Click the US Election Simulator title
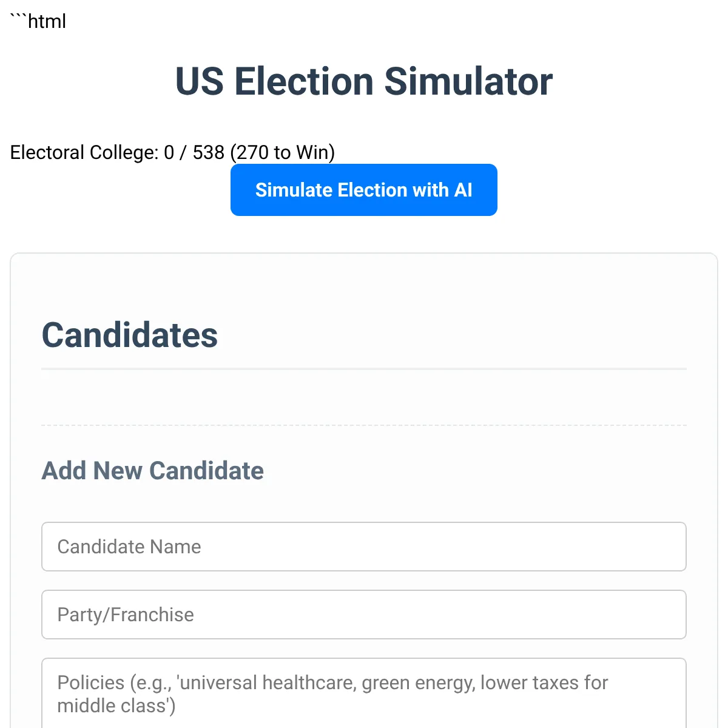The height and width of the screenshot is (728, 728). [363, 81]
